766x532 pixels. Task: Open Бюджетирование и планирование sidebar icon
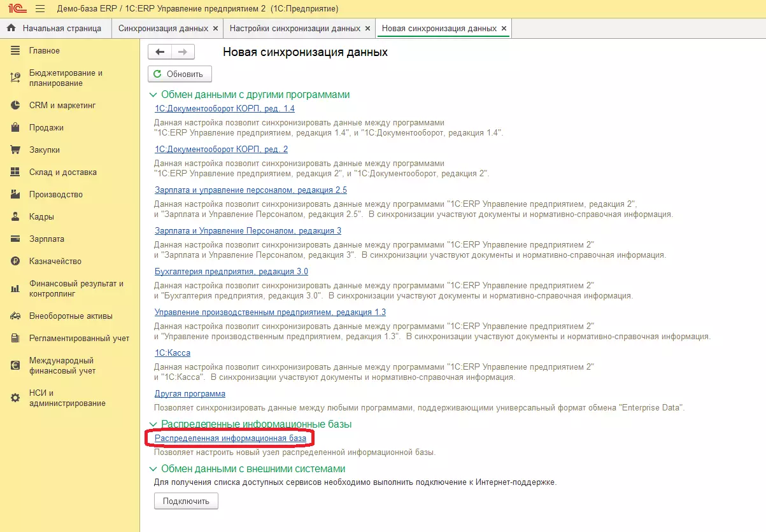pyautogui.click(x=15, y=78)
